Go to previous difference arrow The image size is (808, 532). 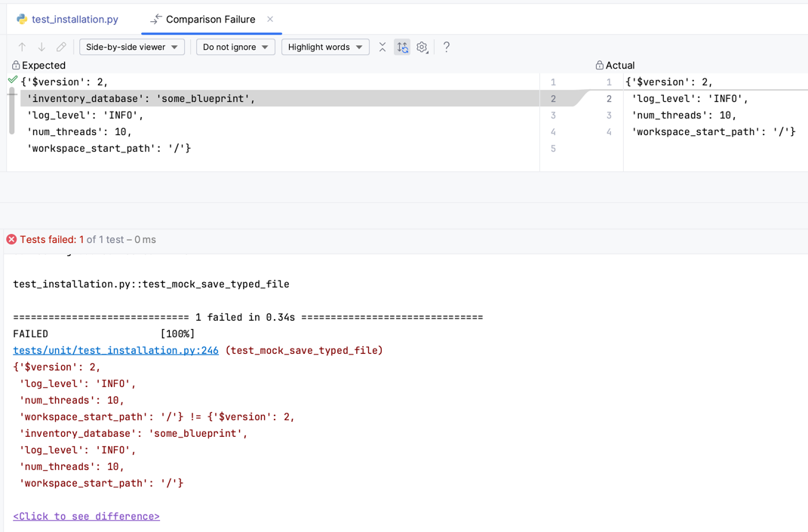point(22,47)
